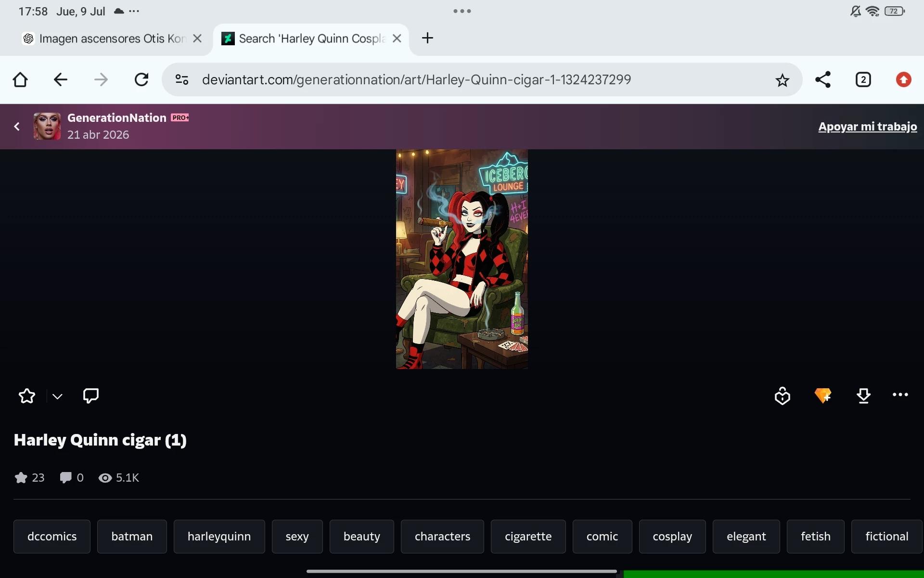Open the 'comic' tag
The width and height of the screenshot is (924, 578).
pos(602,537)
